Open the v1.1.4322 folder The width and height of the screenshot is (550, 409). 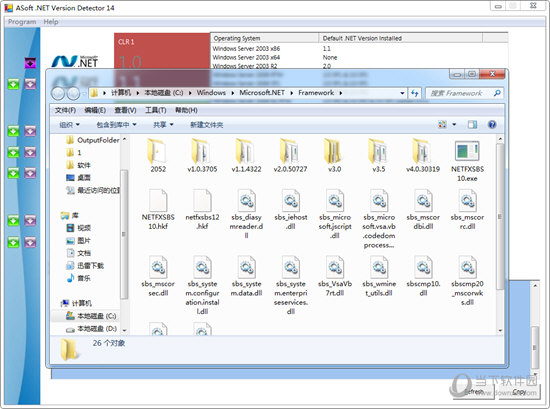coord(246,155)
